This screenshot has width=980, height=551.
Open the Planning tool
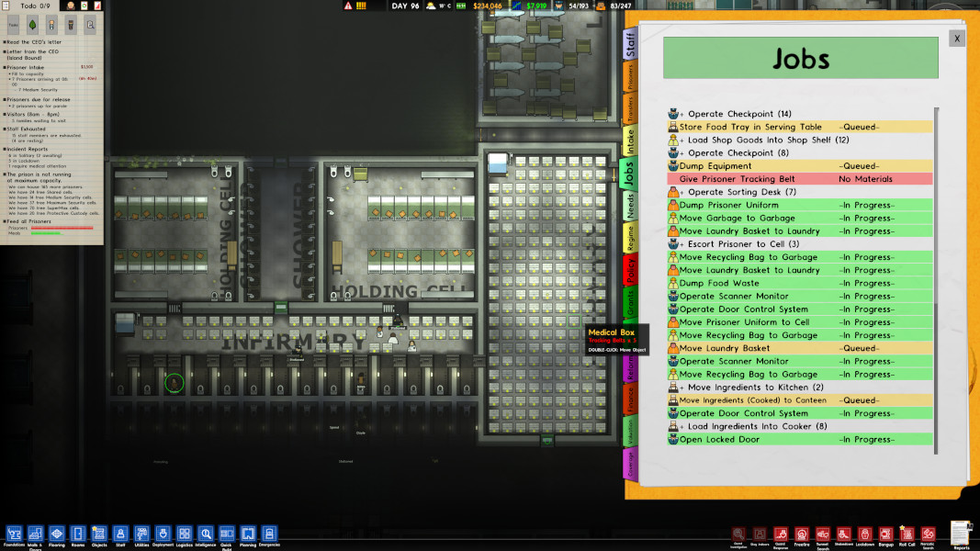[248, 534]
